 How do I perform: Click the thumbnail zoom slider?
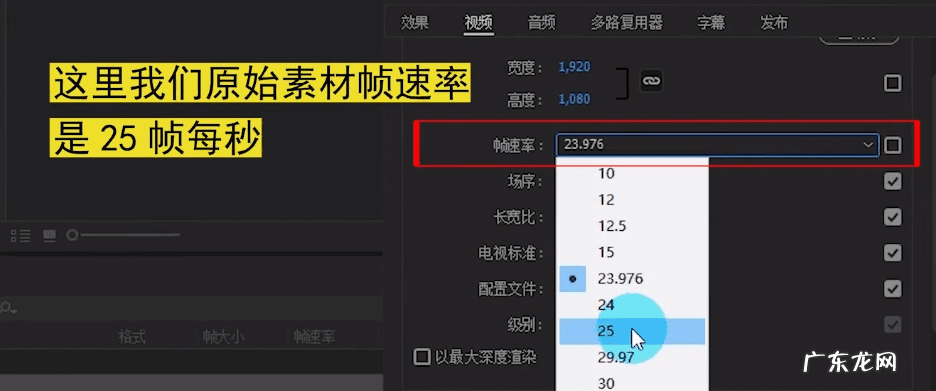pyautogui.click(x=123, y=235)
